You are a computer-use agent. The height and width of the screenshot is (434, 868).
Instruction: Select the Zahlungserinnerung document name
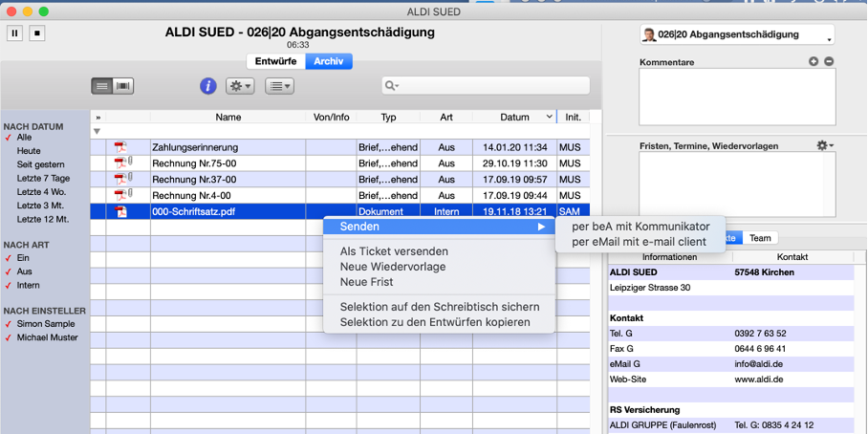click(x=195, y=147)
